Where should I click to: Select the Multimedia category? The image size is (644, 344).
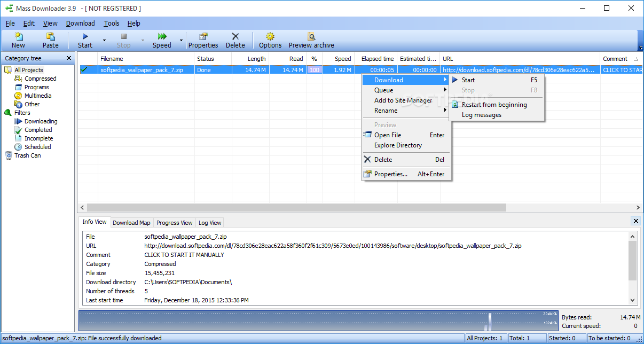coord(38,96)
